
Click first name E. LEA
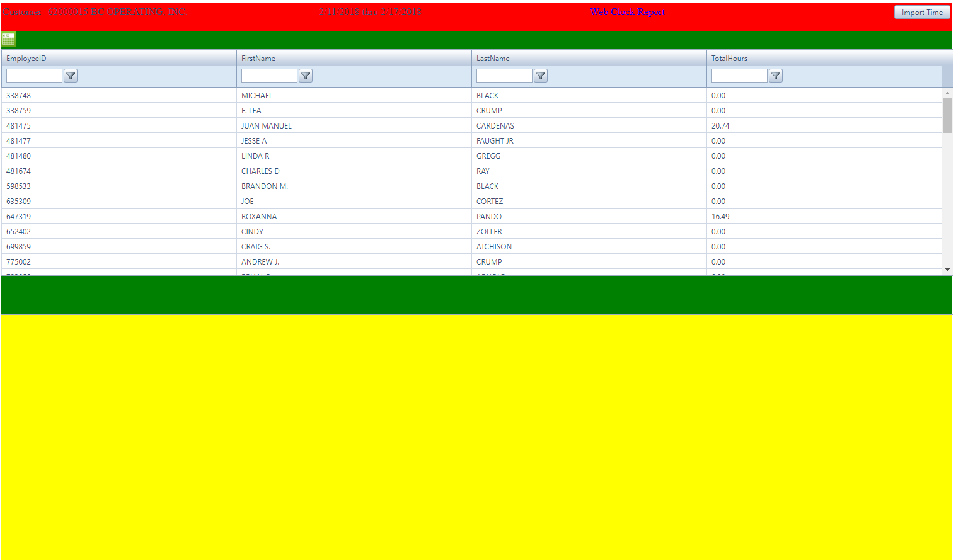251,111
